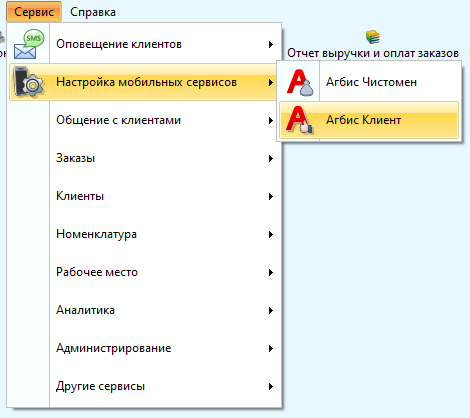The width and height of the screenshot is (470, 418).
Task: Choose Агбис Клиент in the submenu
Action: pyautogui.click(x=369, y=120)
